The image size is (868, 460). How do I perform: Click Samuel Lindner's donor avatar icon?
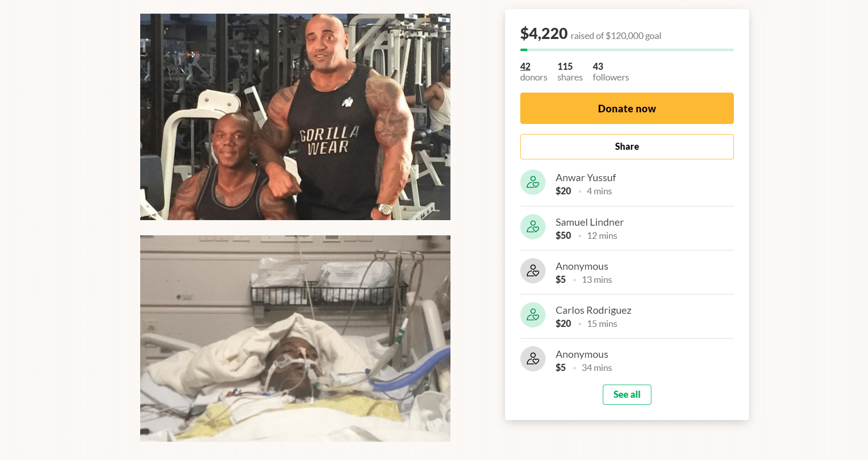(533, 227)
